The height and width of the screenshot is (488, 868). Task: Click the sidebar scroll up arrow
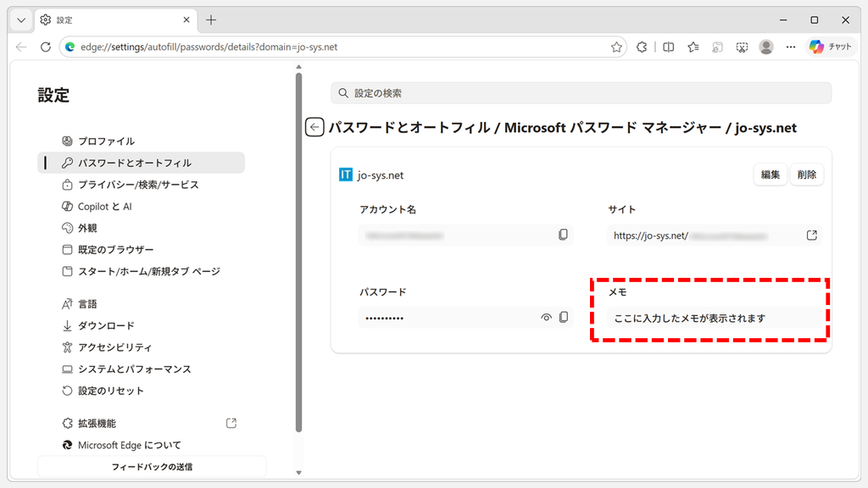(x=299, y=67)
